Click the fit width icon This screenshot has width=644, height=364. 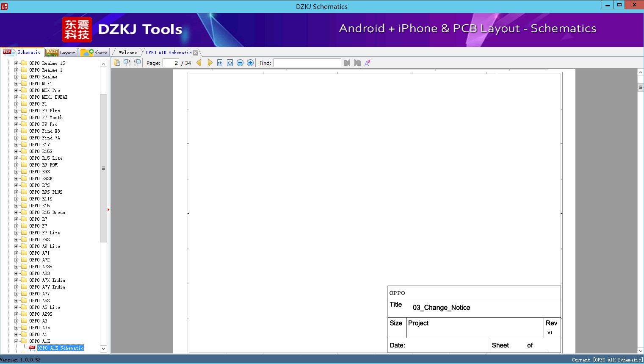pos(220,63)
